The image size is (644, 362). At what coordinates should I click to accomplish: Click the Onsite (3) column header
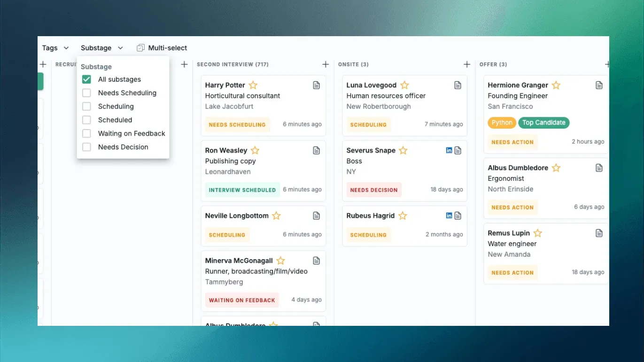[353, 64]
